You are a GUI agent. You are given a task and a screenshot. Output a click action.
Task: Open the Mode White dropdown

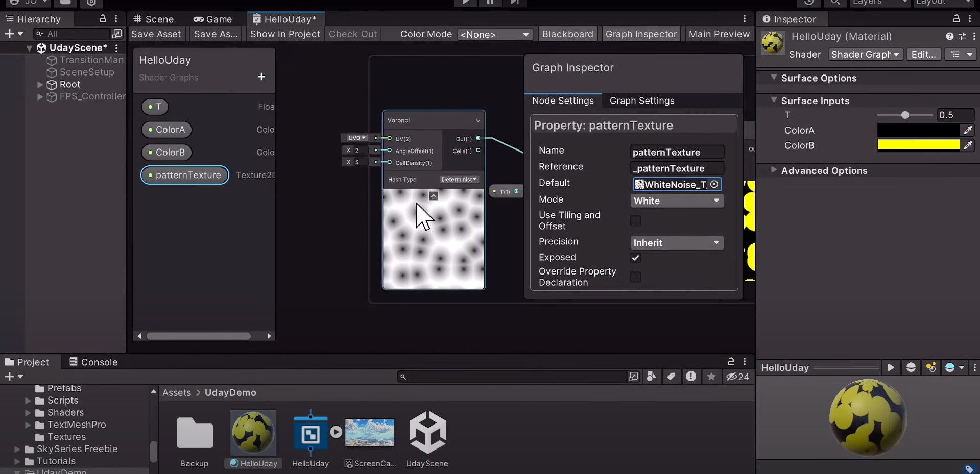coord(677,201)
